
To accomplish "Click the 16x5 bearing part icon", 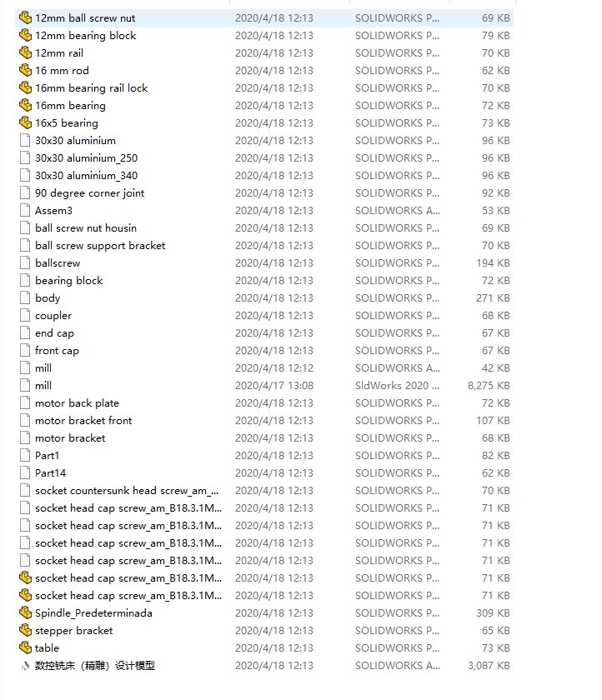I will [26, 122].
